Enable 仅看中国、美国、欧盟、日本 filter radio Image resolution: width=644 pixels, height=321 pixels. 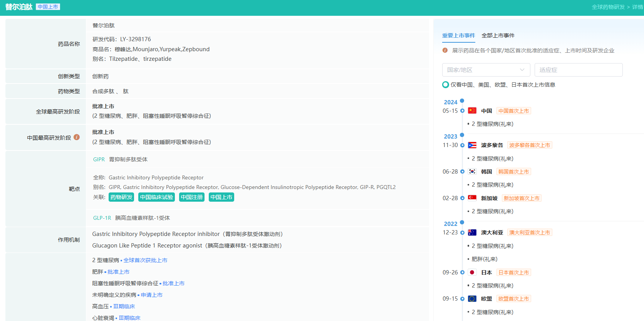pos(446,85)
